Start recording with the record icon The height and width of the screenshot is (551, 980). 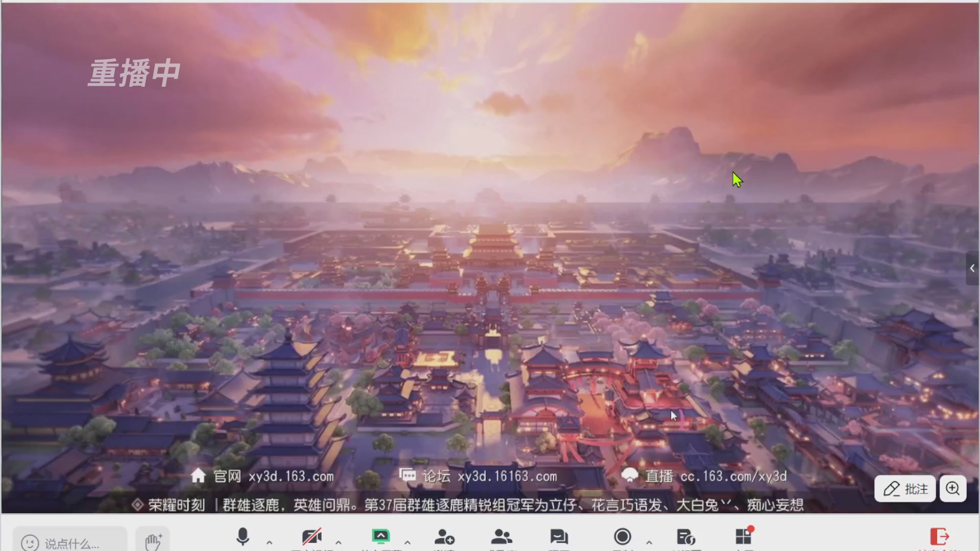point(623,537)
